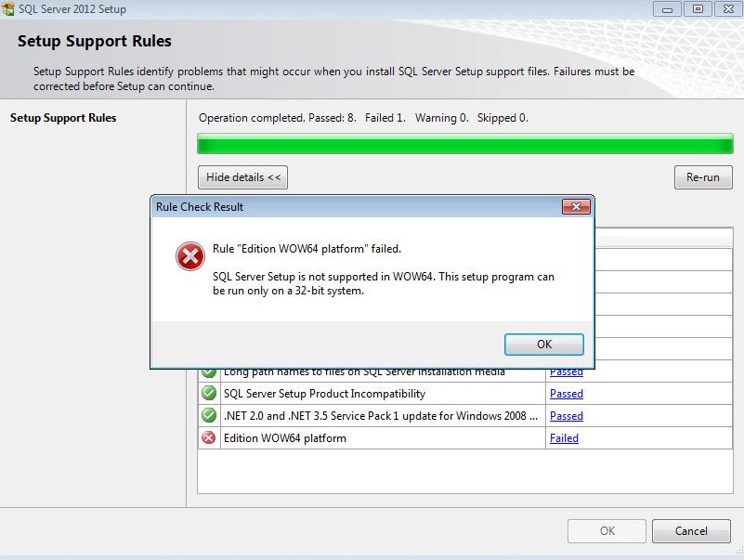Maximize the SQL Server 2012 Setup window
Image resolution: width=744 pixels, height=560 pixels.
698,9
